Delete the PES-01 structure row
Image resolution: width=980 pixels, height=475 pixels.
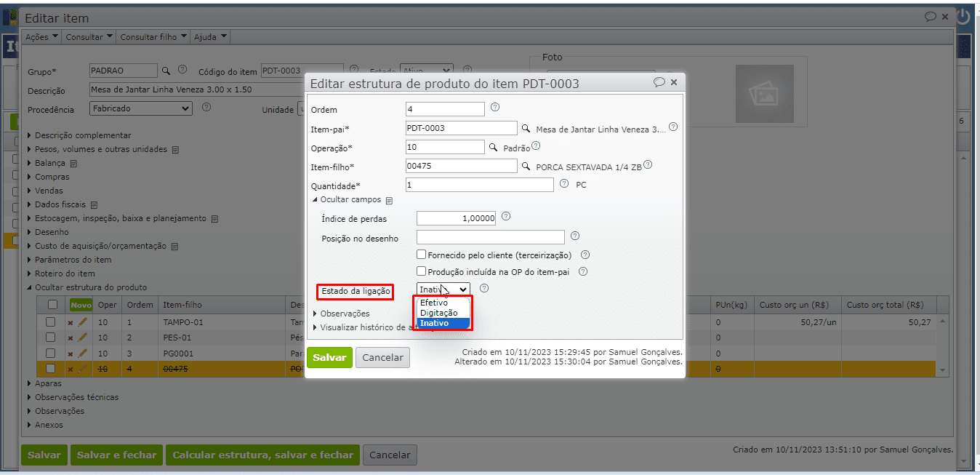point(71,338)
